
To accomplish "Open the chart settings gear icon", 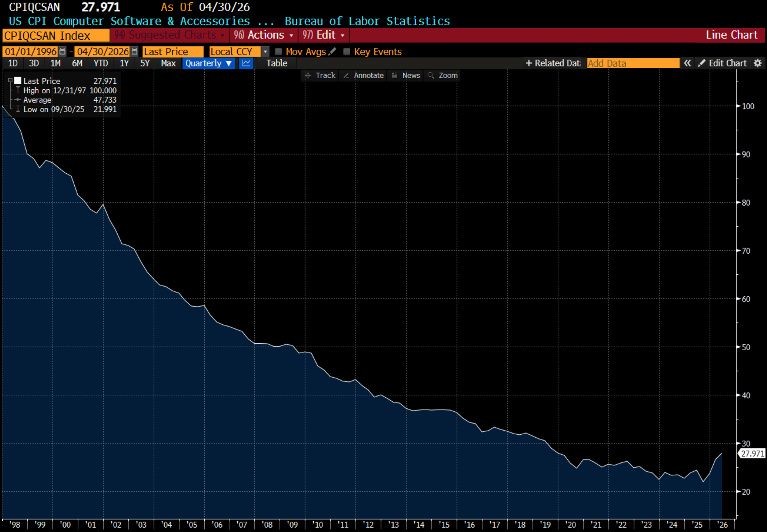I will click(x=757, y=63).
